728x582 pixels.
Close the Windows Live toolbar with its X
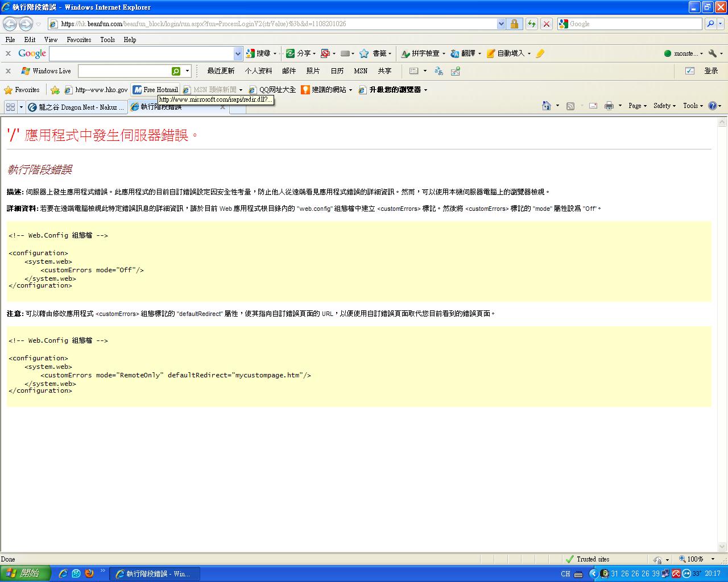pos(8,71)
